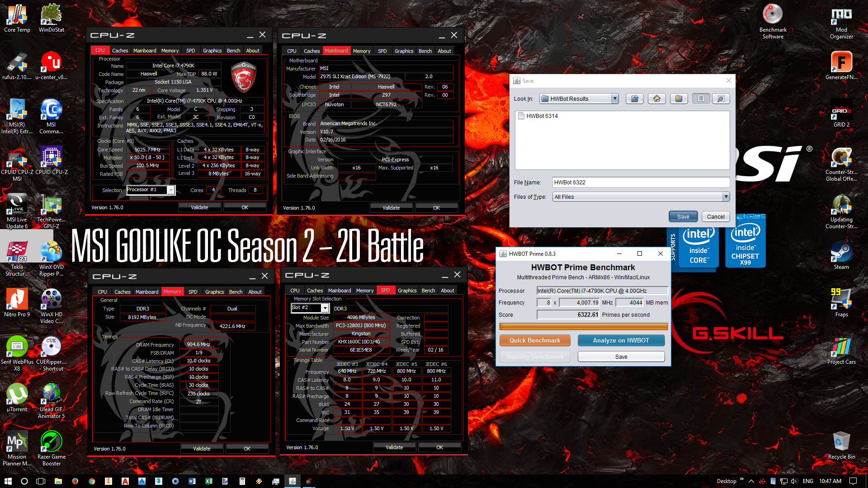This screenshot has height=488, width=868.
Task: Open Graphics tab in SPD CPU-Z window
Action: 407,291
